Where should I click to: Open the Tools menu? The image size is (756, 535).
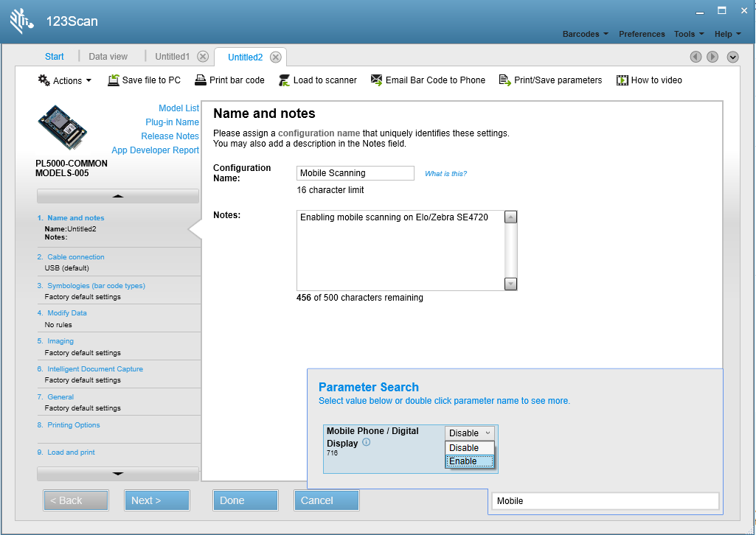[x=689, y=34]
